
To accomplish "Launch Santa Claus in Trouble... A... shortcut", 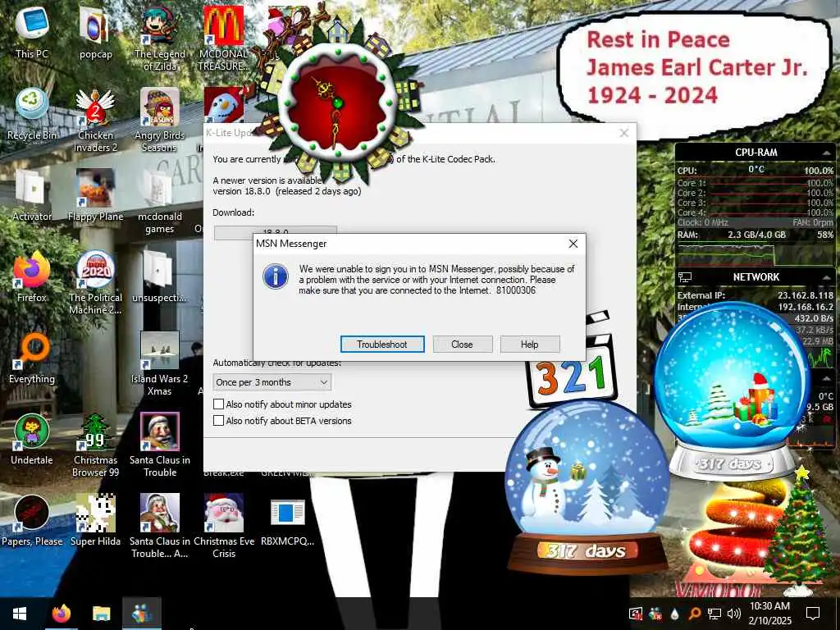I will pyautogui.click(x=159, y=527).
